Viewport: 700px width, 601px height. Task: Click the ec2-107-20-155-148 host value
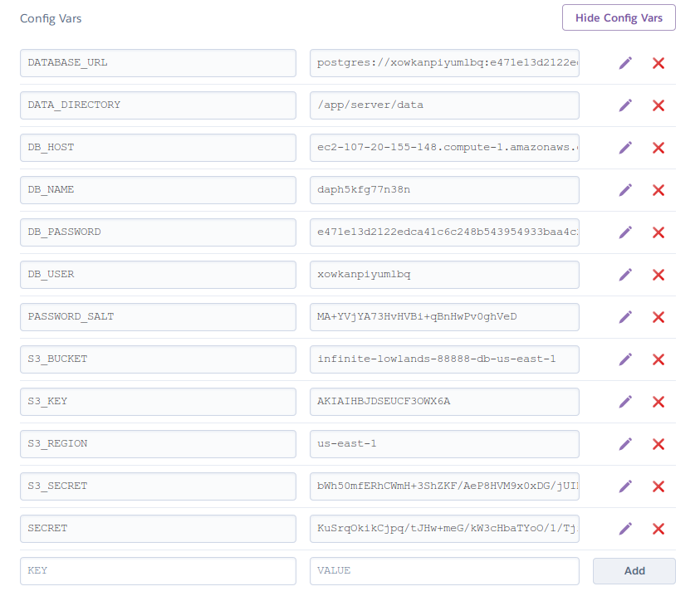pyautogui.click(x=444, y=148)
